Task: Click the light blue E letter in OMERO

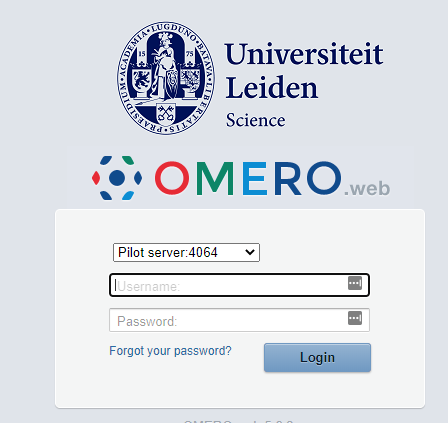Action: point(255,178)
